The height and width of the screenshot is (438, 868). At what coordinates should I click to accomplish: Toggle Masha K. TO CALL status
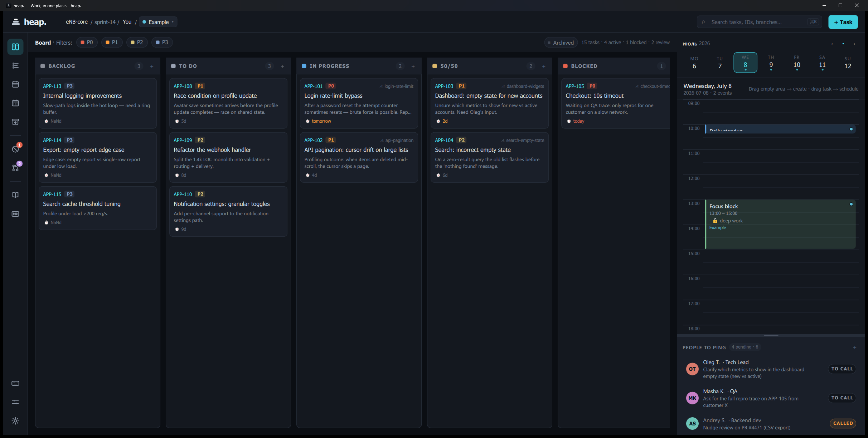842,398
